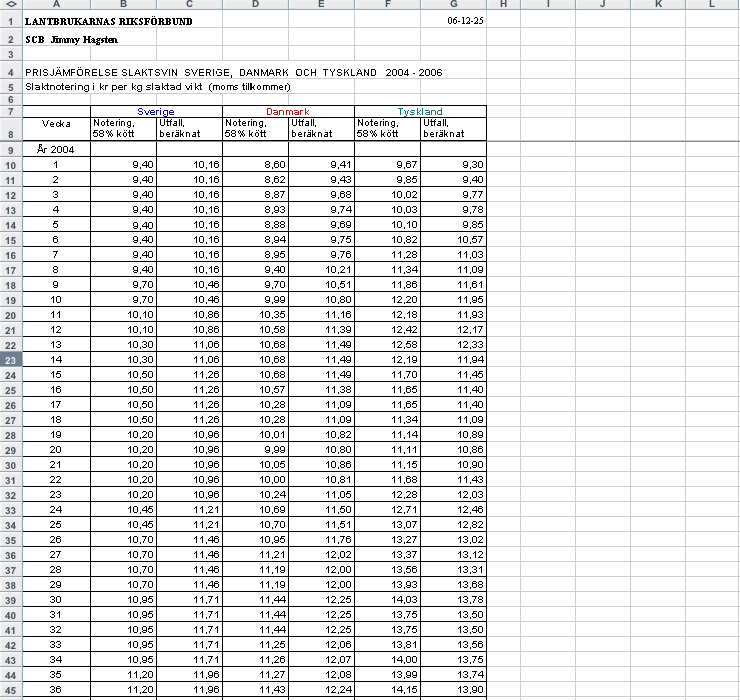Viewport: 740px width, 700px height.
Task: Click week 35 Sweden value 11,20
Action: point(123,675)
